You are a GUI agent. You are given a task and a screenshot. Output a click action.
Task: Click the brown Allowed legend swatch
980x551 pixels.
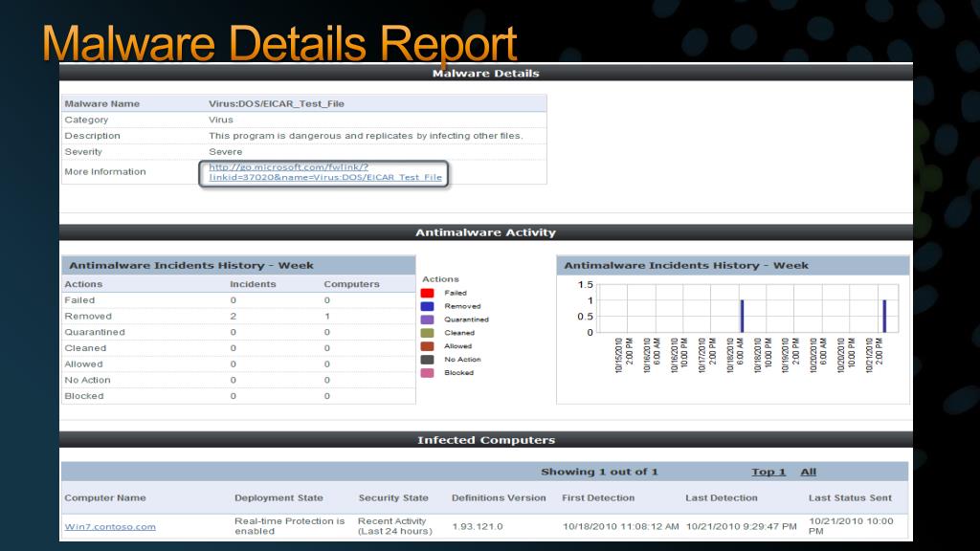(x=428, y=346)
